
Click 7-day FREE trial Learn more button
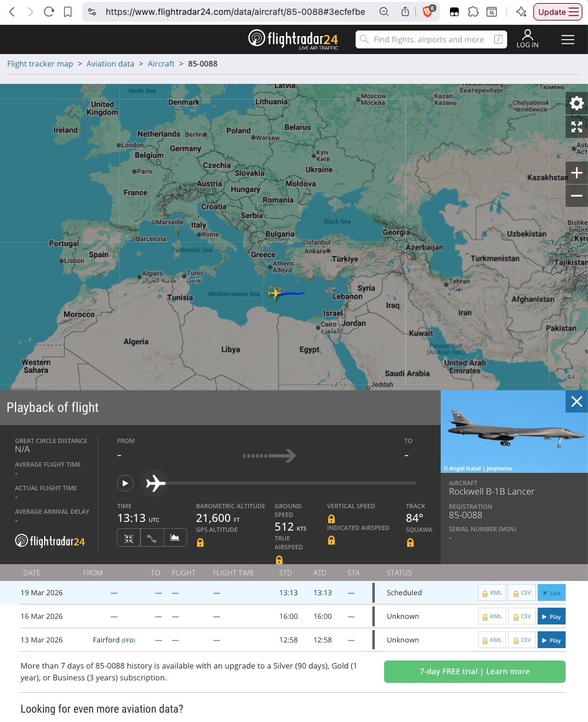click(x=475, y=671)
